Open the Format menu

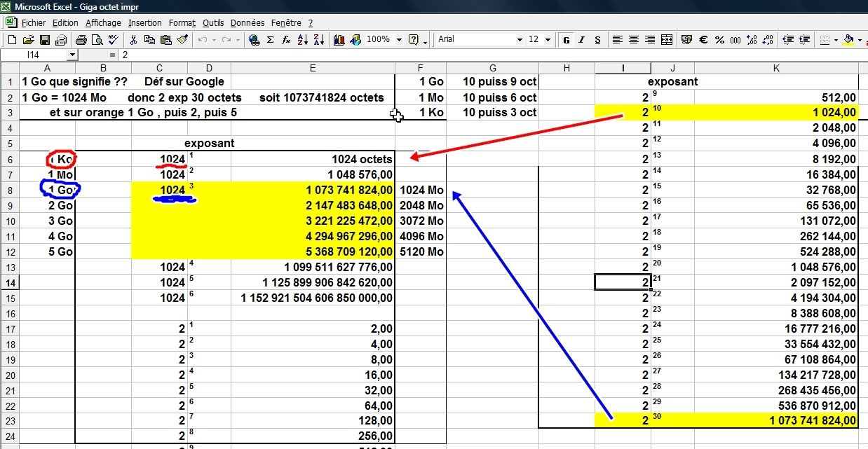coord(182,22)
